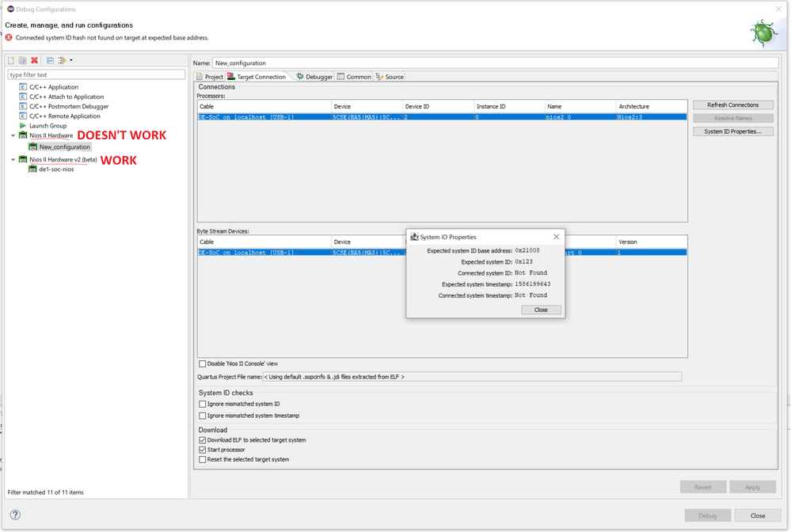Screen dimensions: 791x532
Task: Click the expected timestamp value 1586199643
Action: click(x=532, y=284)
